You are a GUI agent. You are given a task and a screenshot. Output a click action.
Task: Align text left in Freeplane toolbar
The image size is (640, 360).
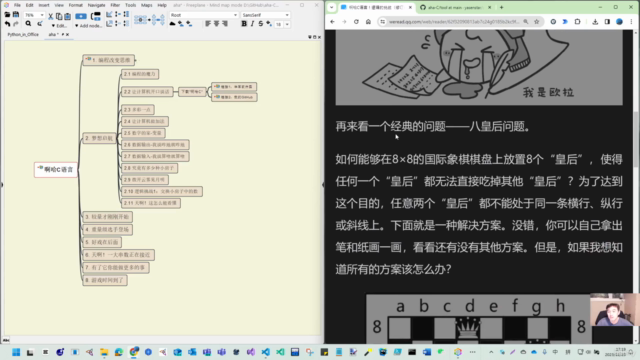[208, 24]
